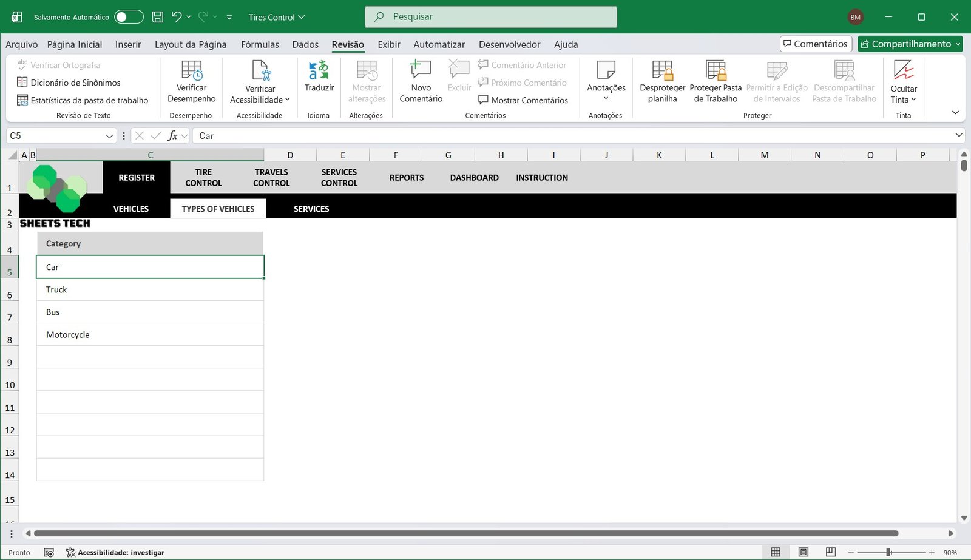Screen dimensions: 971x560
Task: Switch to the Fórmulas ribbon tab
Action: pos(260,44)
